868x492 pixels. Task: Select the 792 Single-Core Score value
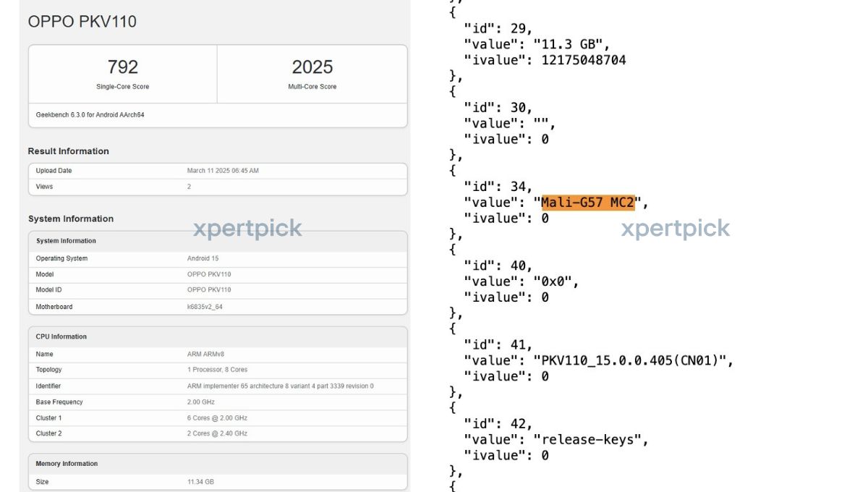122,67
